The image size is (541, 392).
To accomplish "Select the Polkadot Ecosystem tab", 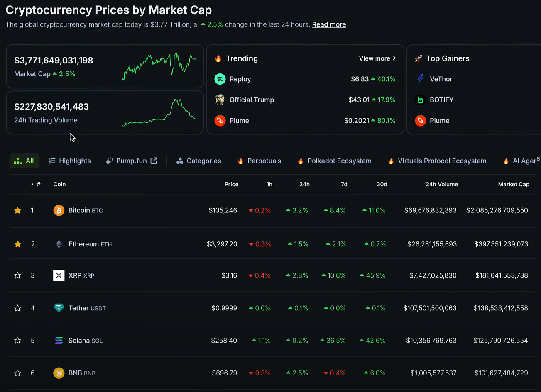I will [x=334, y=161].
